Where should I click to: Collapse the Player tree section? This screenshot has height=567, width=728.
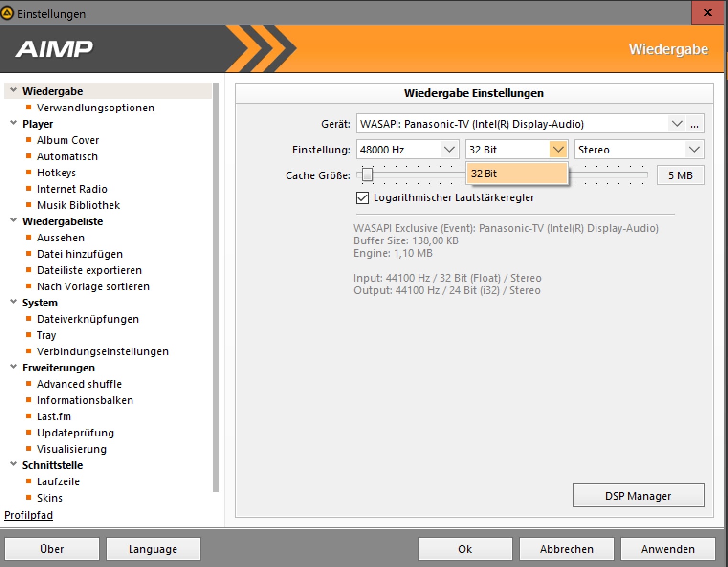13,123
